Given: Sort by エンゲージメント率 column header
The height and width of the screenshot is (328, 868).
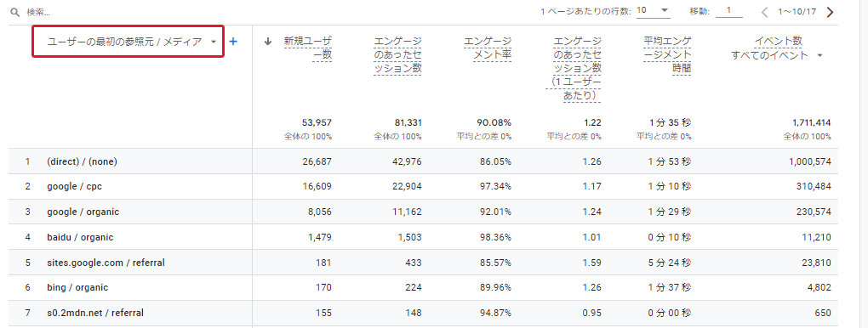Looking at the screenshot, I should tap(487, 48).
